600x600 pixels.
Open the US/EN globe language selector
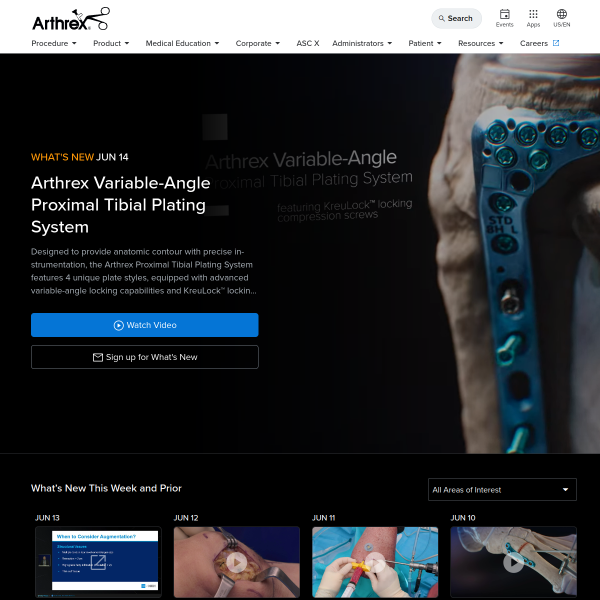tap(561, 18)
